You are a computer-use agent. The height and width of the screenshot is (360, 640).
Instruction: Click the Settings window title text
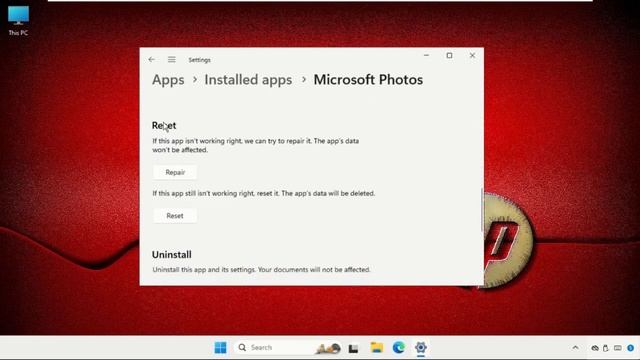coord(200,60)
